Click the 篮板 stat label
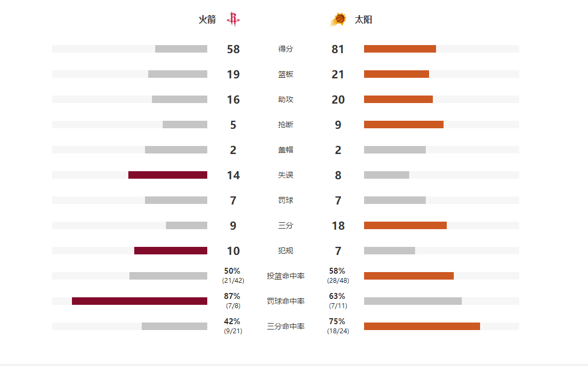This screenshot has height=366, width=588. pos(286,74)
